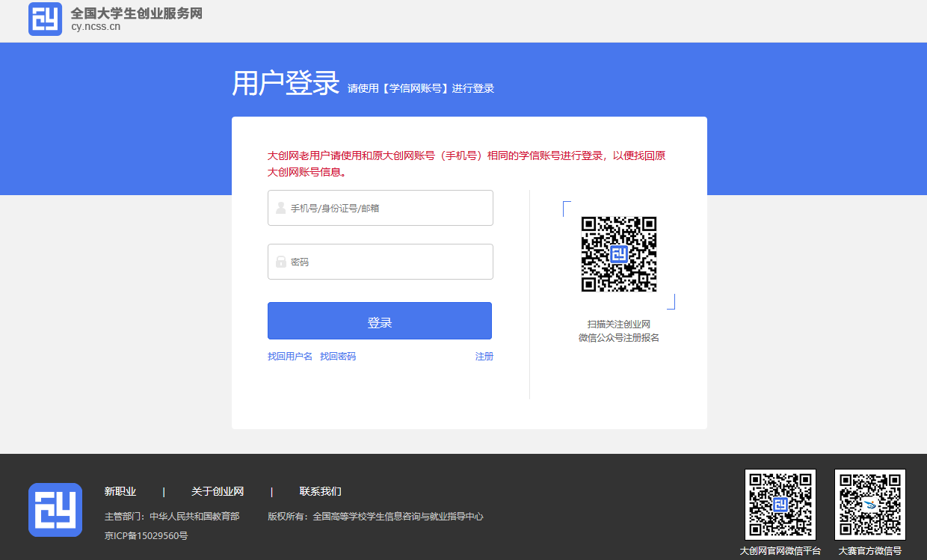Click the cy logo in the top header
This screenshot has height=560, width=927.
tap(45, 19)
